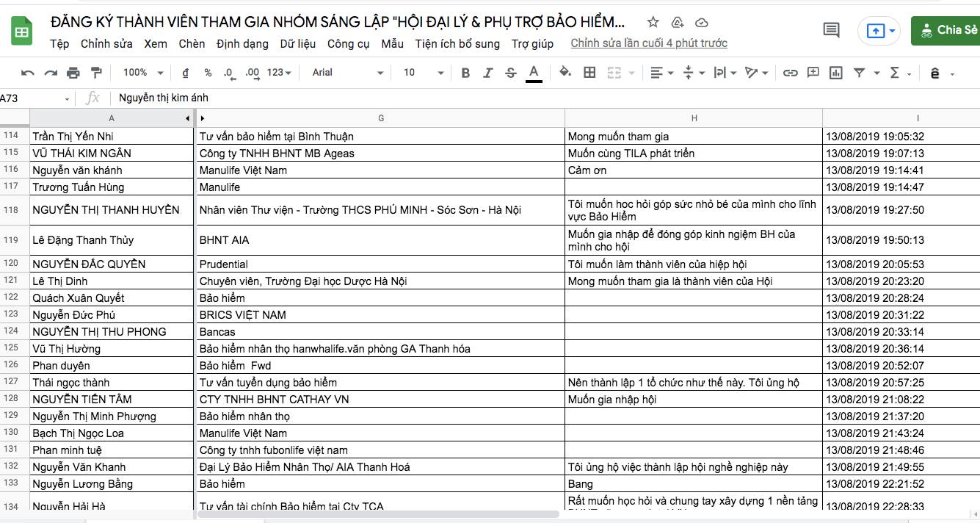Select timestamp cell '13/08/2019 21:08:22'
980x523 pixels.
[901, 400]
